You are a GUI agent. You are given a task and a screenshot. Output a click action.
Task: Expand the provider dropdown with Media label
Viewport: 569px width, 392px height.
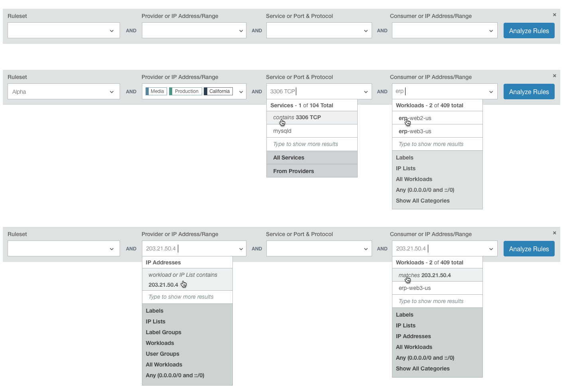[241, 92]
